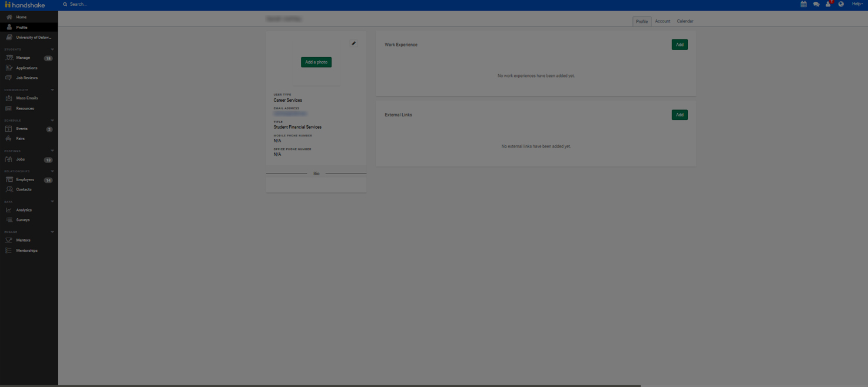
Task: Open the Home sidebar icon
Action: (x=9, y=17)
